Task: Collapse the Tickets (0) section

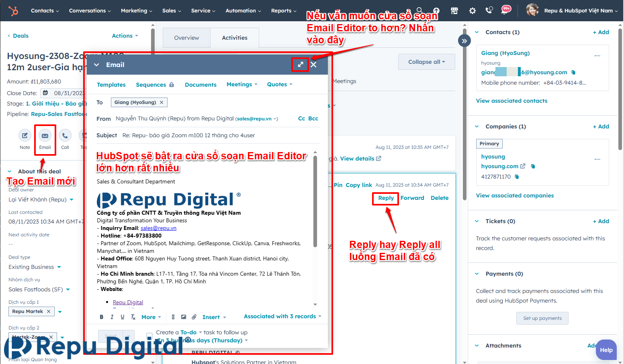Action: coord(477,221)
